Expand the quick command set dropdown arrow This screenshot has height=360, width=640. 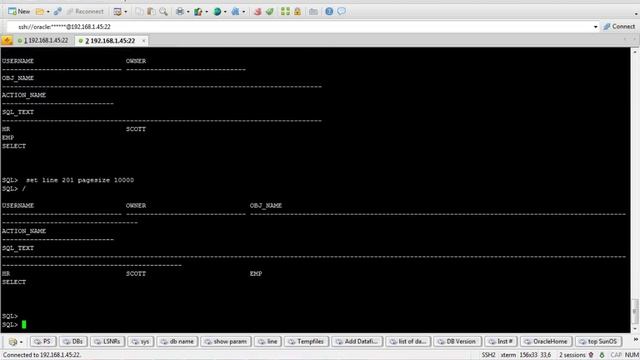21,342
